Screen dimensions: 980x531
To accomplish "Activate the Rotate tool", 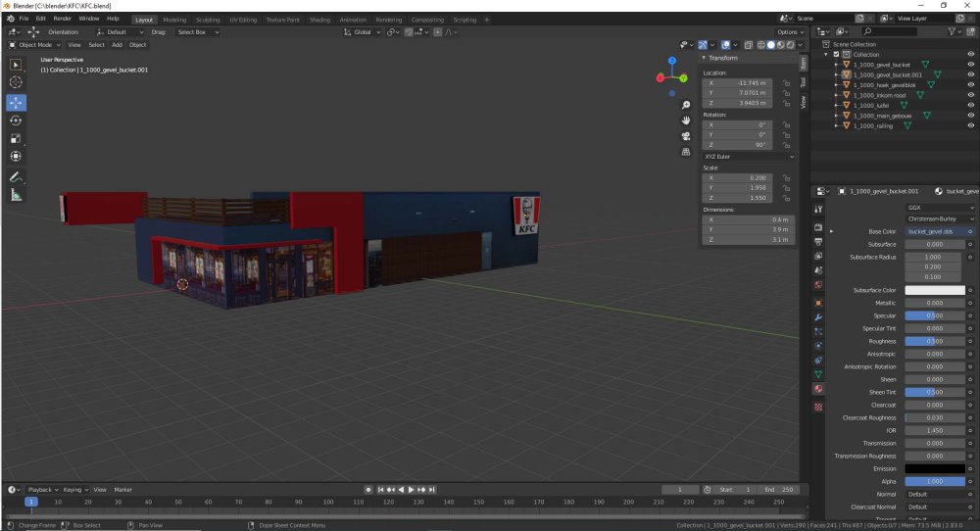I will [16, 121].
